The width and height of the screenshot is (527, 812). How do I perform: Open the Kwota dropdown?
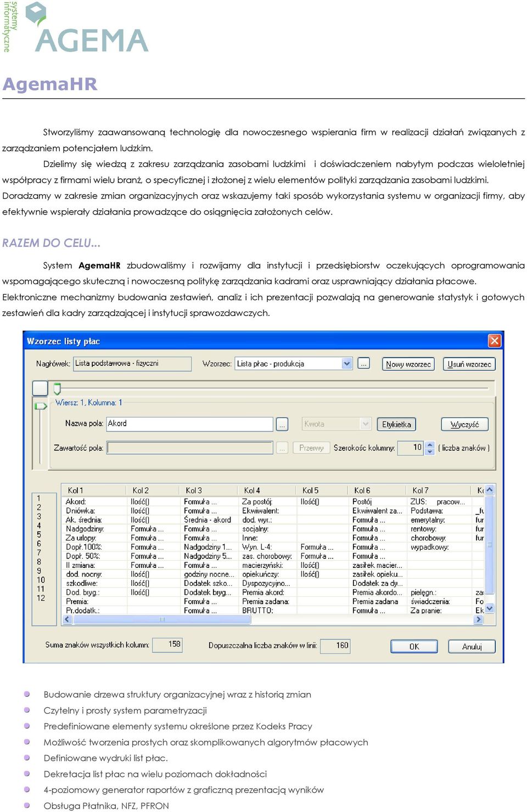point(366,424)
